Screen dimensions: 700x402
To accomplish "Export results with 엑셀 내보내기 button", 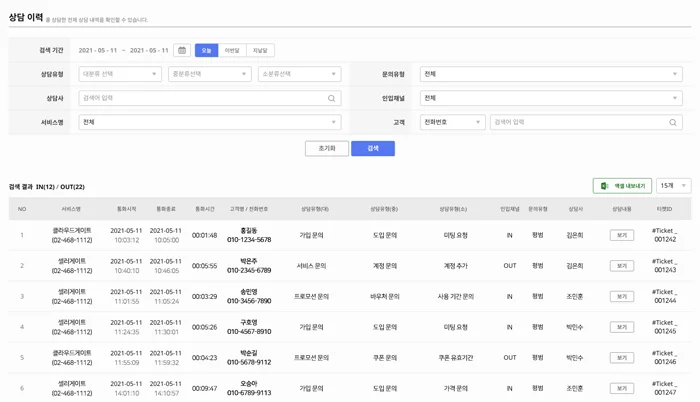I will 622,186.
